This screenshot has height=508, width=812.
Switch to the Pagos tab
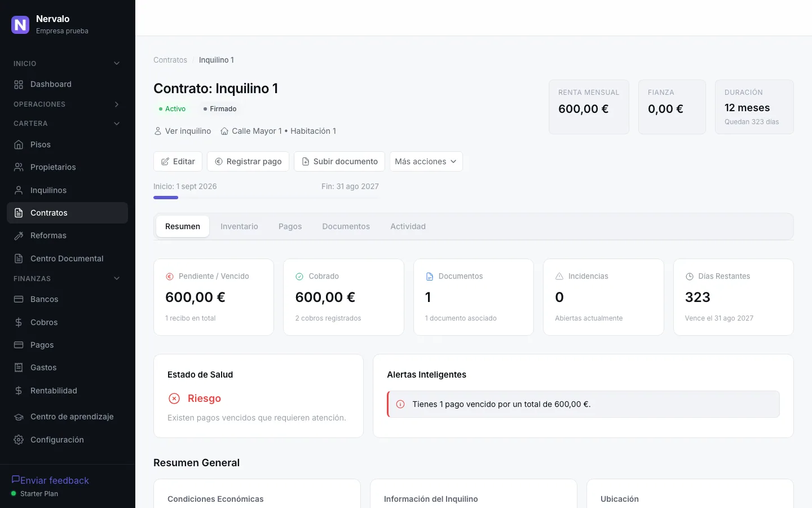pos(290,226)
